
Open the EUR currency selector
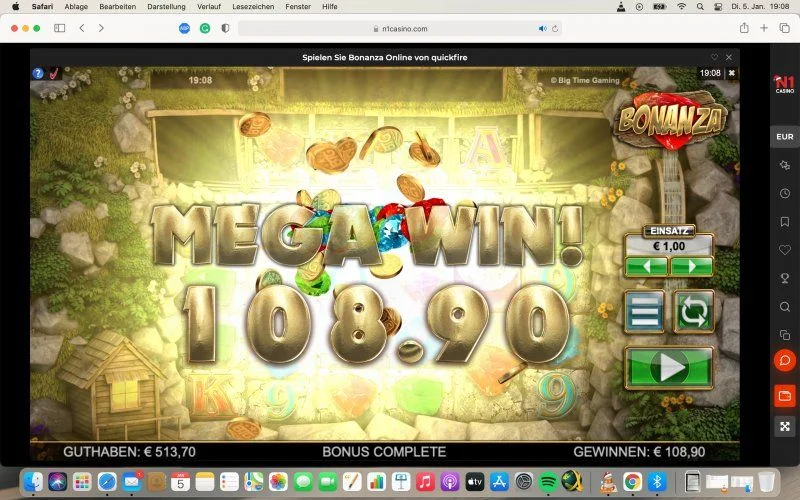tap(785, 137)
